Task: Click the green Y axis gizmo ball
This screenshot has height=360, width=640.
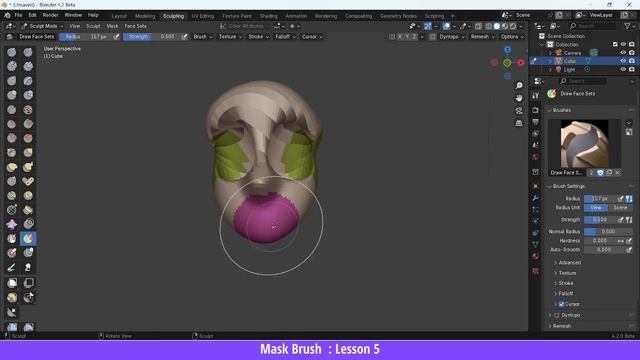Action: (x=507, y=63)
